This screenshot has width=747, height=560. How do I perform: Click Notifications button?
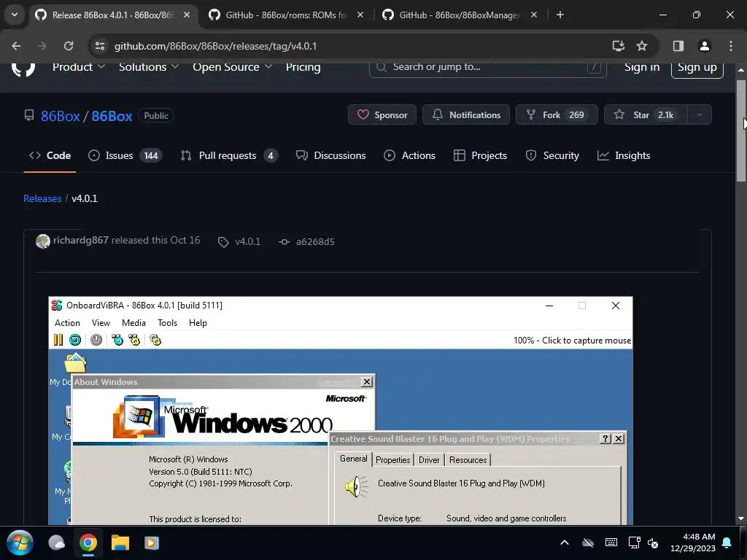click(466, 114)
